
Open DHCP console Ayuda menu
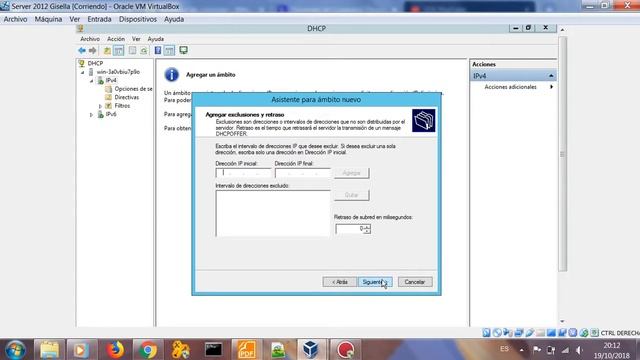[x=156, y=39]
